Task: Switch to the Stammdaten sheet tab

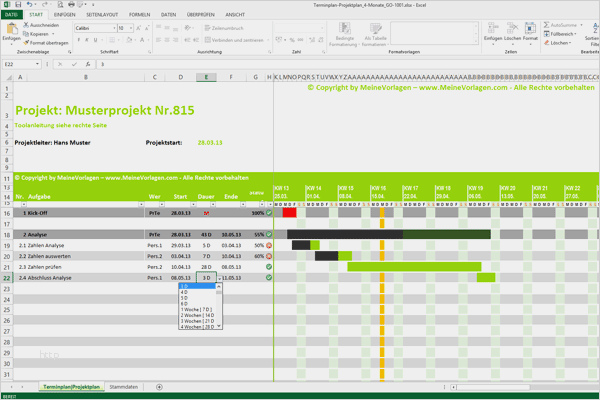Action: 124,387
